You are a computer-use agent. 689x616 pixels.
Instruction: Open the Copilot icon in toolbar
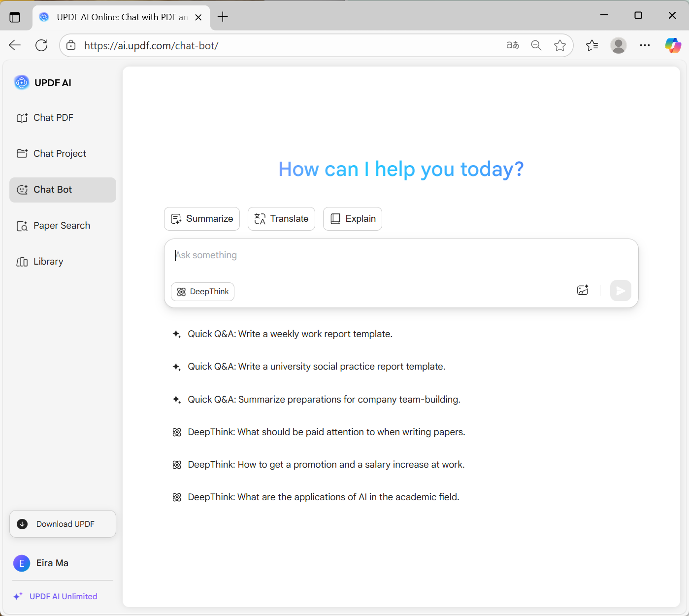(673, 45)
